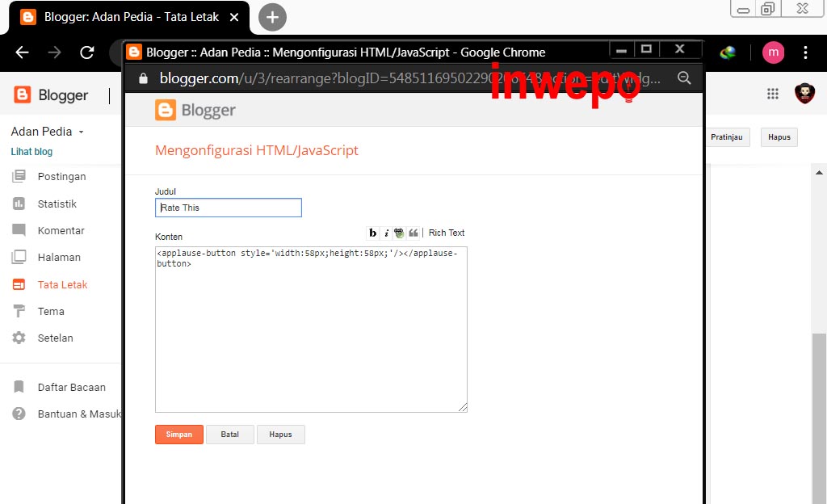Screen dimensions: 827x504
Task: Click the Tata Letak layout icon
Action: click(x=19, y=284)
